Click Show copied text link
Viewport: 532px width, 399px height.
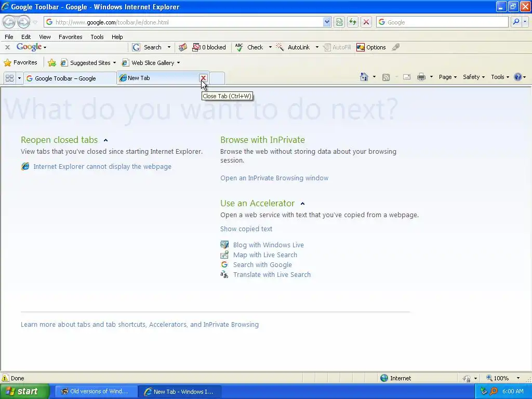(246, 229)
